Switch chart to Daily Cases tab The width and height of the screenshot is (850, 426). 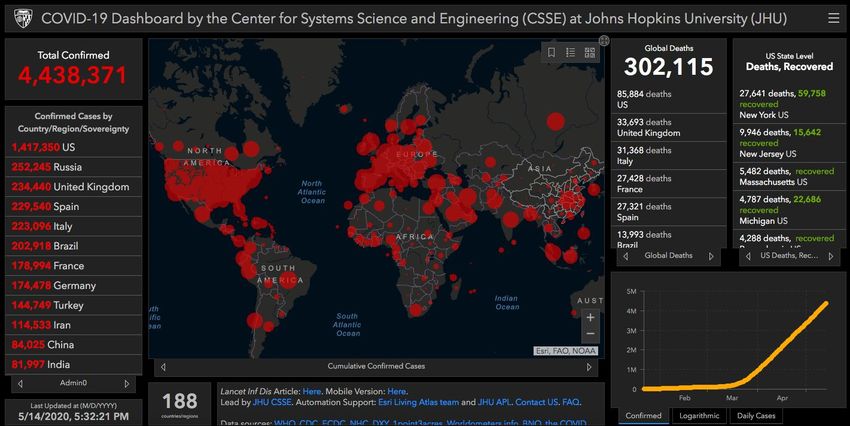click(x=756, y=416)
